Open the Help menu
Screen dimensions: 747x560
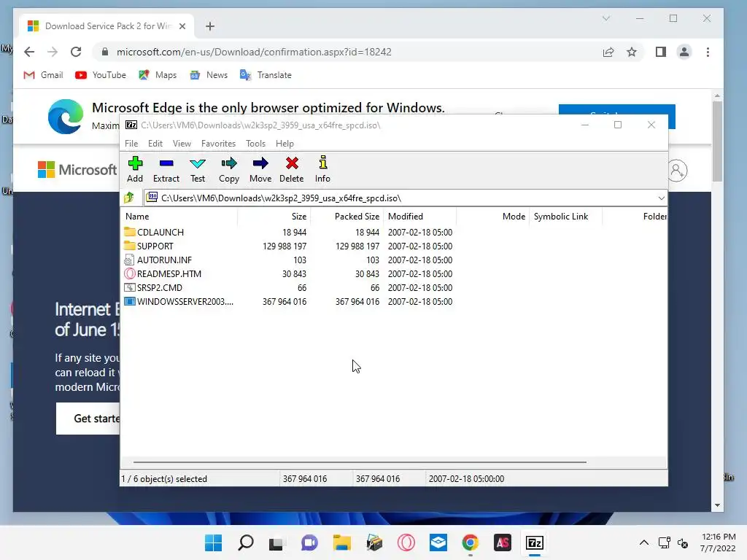285,144
